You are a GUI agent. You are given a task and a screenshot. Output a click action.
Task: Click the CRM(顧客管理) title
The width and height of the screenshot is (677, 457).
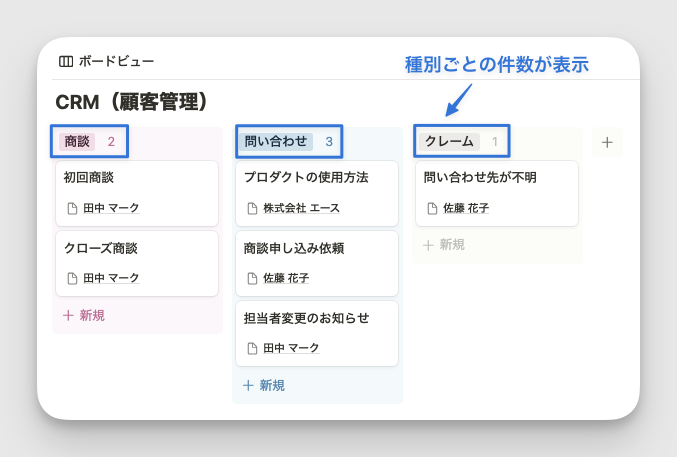[131, 102]
